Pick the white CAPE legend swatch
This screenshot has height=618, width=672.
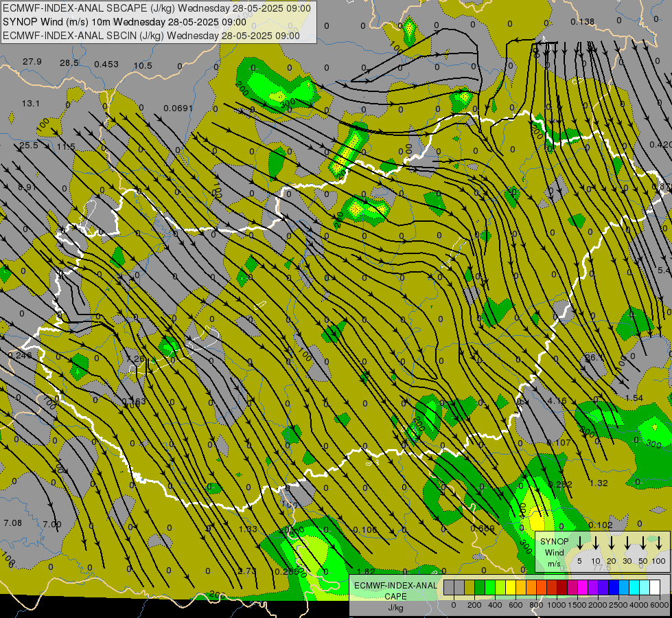pyautogui.click(x=654, y=587)
